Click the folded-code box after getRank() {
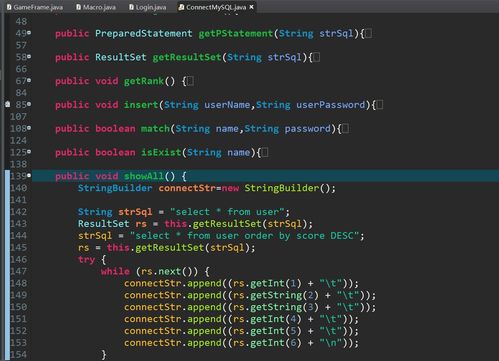The image size is (499, 361). click(190, 81)
